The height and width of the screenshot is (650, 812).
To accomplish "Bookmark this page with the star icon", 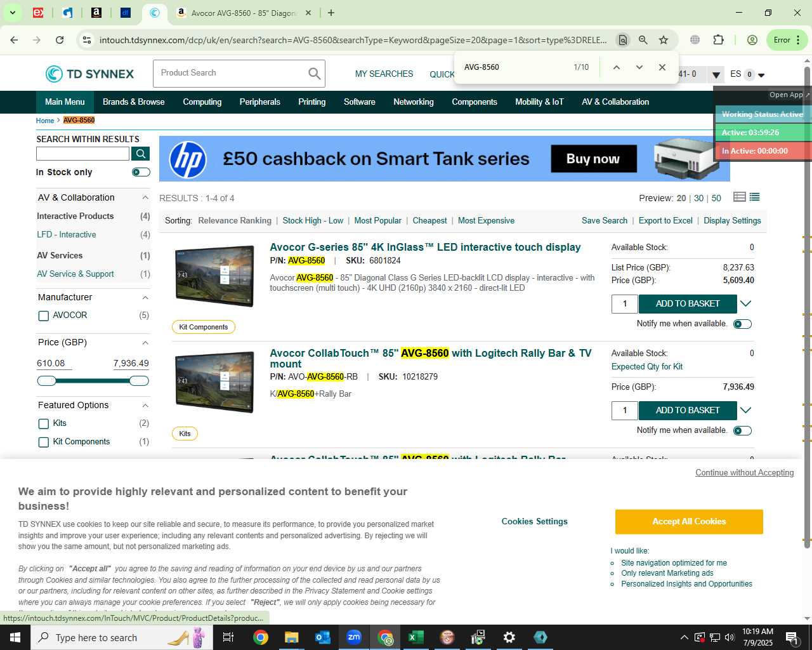I will [x=664, y=40].
